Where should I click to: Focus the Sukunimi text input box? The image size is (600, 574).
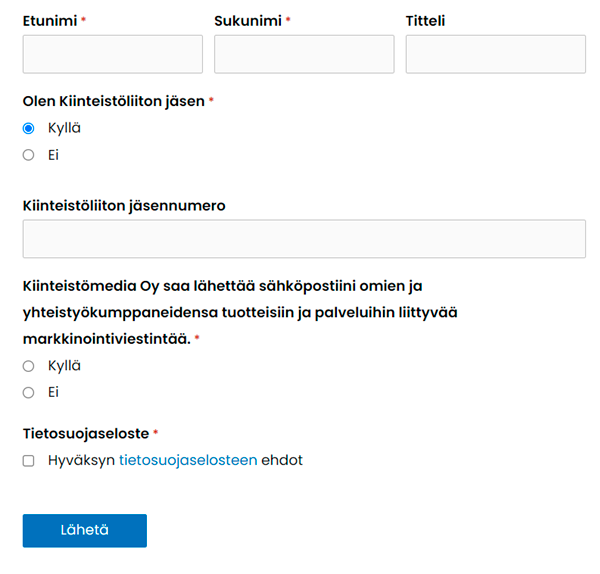[x=304, y=54]
